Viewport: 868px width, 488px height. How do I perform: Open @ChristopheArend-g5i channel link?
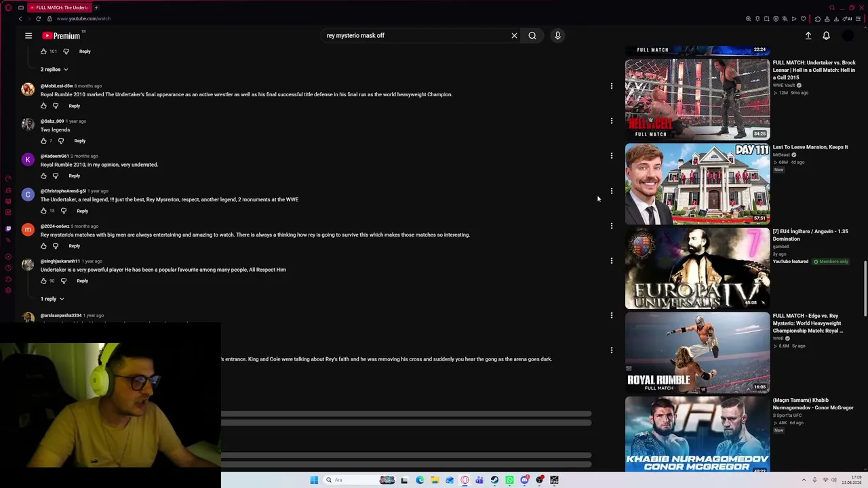tap(63, 191)
